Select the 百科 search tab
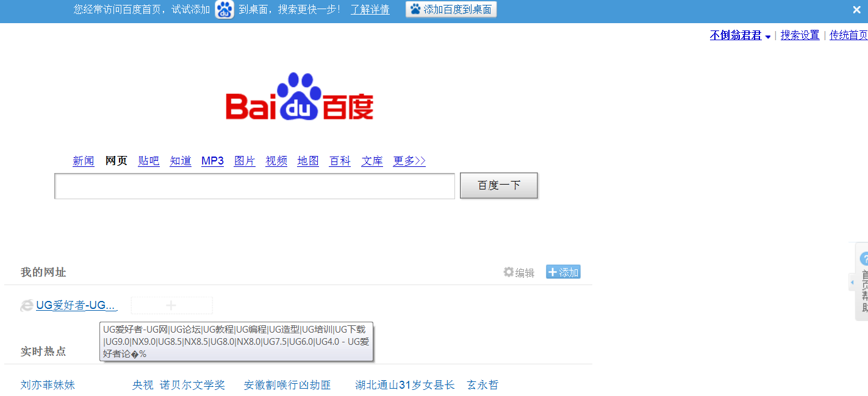Screen dimensions: 868x396 [340, 161]
